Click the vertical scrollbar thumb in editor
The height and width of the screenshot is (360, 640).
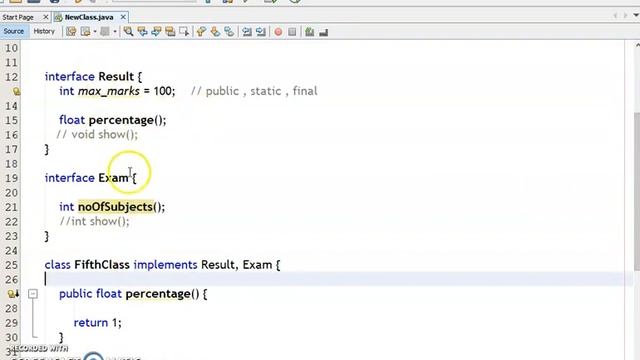click(x=636, y=191)
